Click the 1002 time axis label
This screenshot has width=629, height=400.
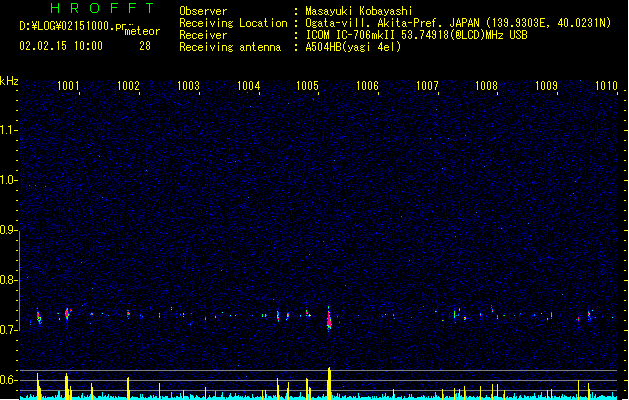pos(128,86)
